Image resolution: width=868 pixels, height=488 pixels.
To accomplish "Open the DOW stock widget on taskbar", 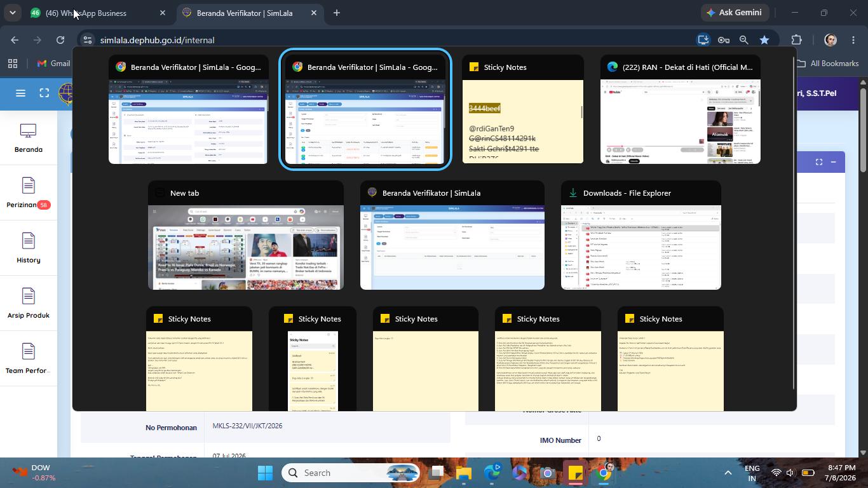I will 34,473.
